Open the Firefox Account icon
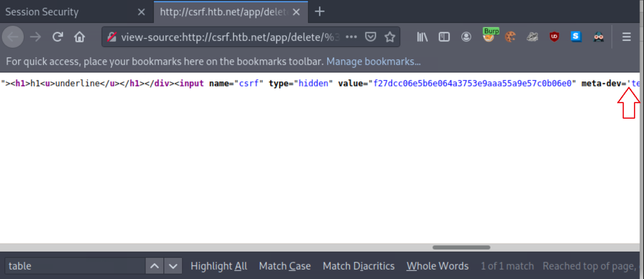Image resolution: width=644 pixels, height=279 pixels. pyautogui.click(x=466, y=37)
